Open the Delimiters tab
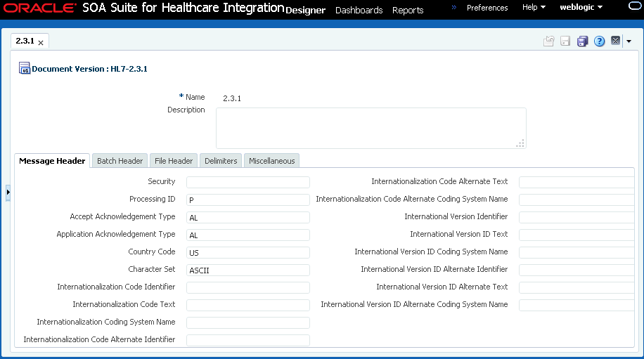Screen dimensions: 644x359 [x=221, y=161]
